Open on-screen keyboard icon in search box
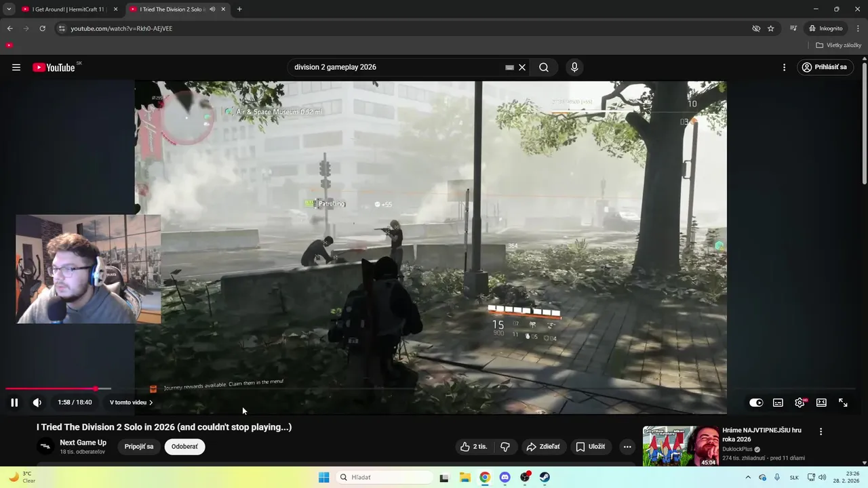 509,68
